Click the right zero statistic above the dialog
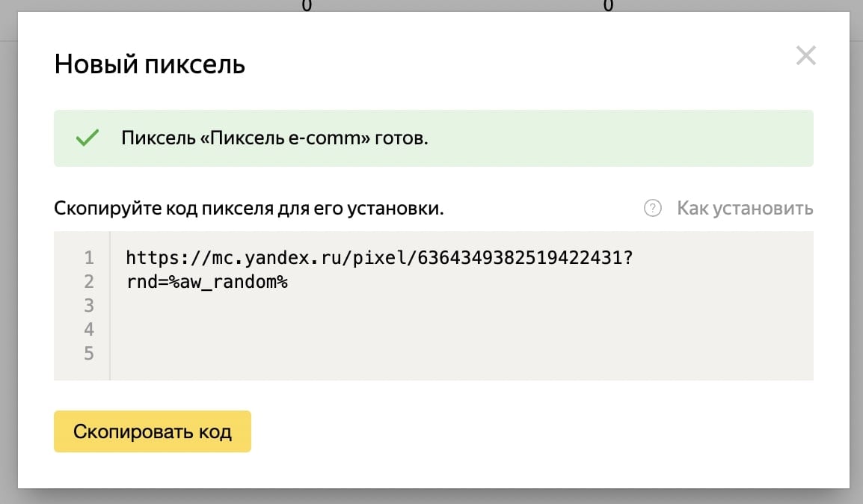Viewport: 863px width, 504px height. coord(608,5)
